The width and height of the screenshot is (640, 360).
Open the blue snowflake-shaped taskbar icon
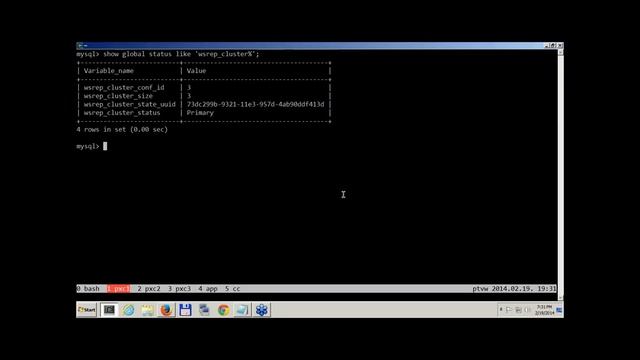pos(262,310)
